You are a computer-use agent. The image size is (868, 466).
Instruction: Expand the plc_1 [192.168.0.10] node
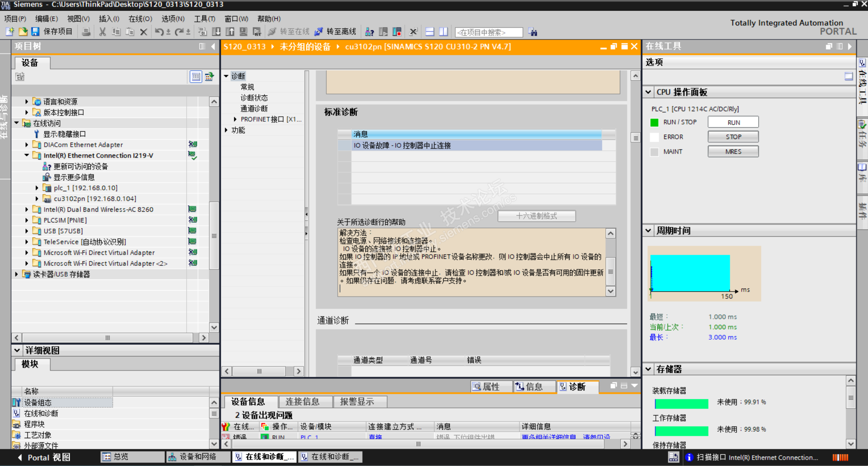coord(37,188)
